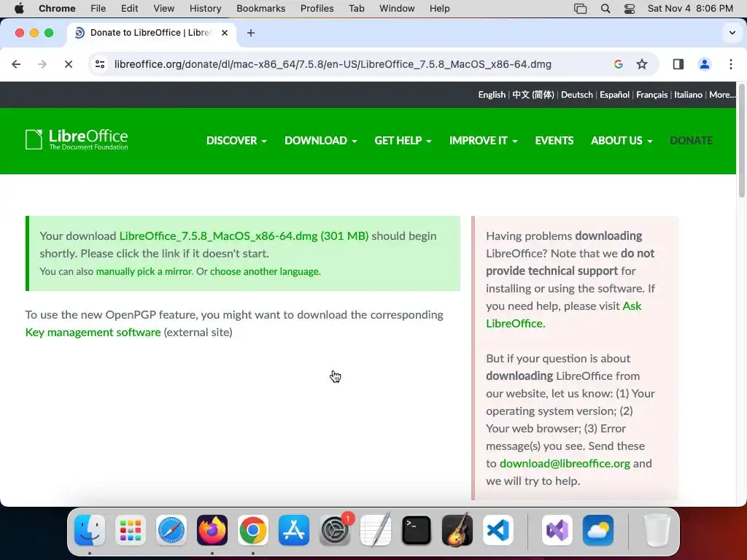The width and height of the screenshot is (747, 560).
Task: Open the Tab menu in menu bar
Action: click(x=356, y=9)
